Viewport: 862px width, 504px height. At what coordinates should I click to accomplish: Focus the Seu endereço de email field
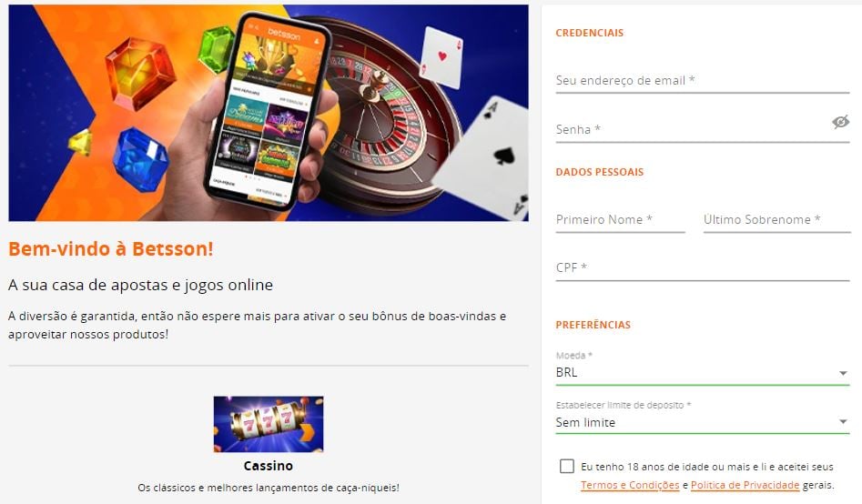(703, 81)
